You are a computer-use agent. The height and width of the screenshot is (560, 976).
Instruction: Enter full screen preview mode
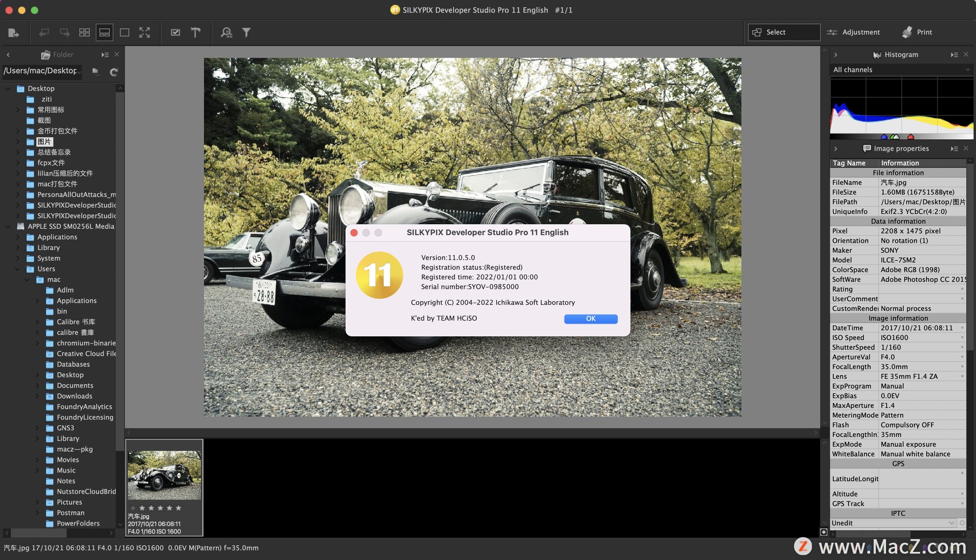pyautogui.click(x=145, y=33)
